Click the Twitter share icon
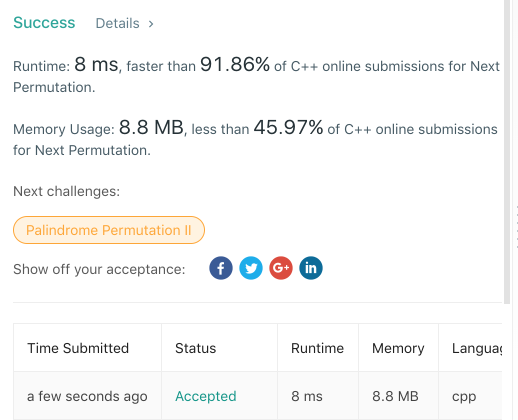Image resolution: width=518 pixels, height=420 pixels. click(x=251, y=268)
